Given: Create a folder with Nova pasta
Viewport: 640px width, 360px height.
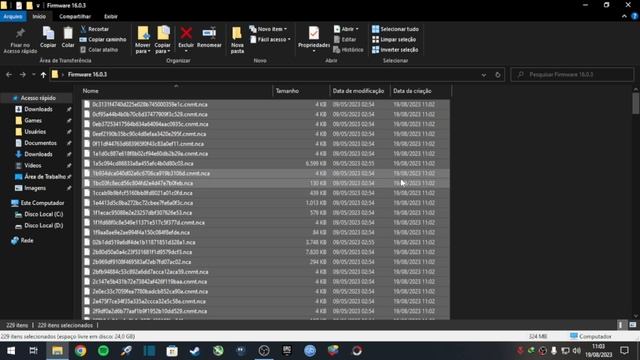Looking at the screenshot, I should coord(237,40).
